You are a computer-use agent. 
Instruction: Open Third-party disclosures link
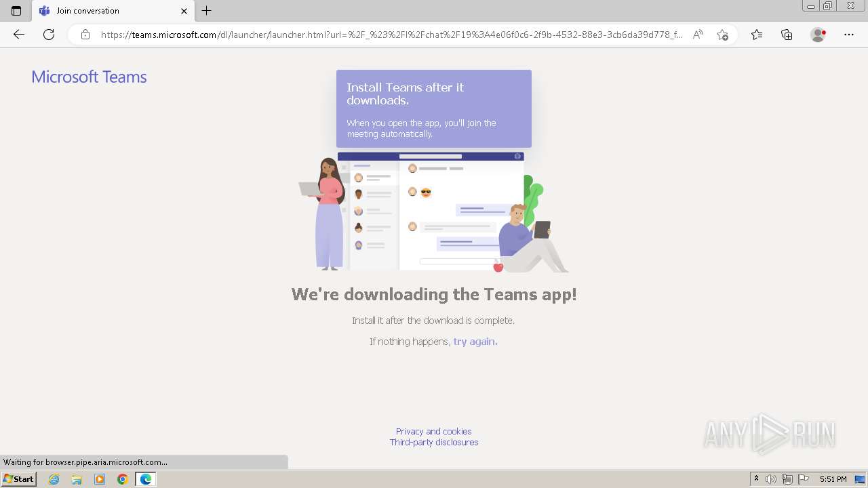click(434, 442)
